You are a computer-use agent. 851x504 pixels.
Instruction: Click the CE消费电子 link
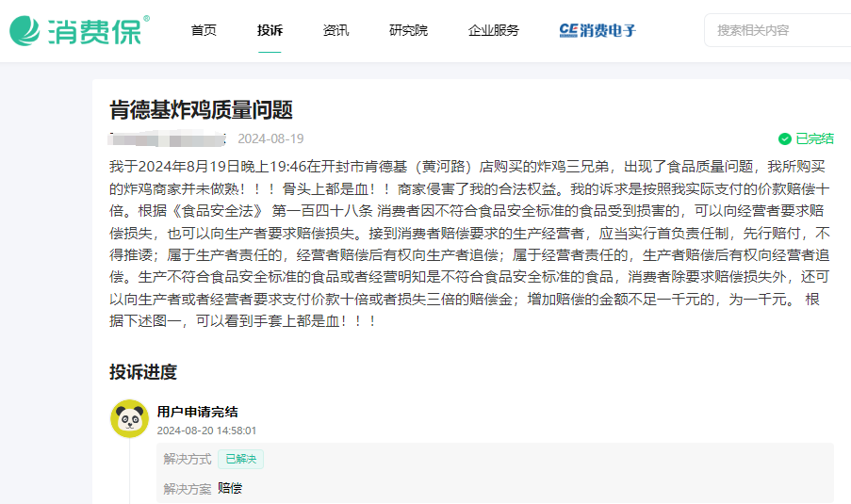click(x=597, y=30)
